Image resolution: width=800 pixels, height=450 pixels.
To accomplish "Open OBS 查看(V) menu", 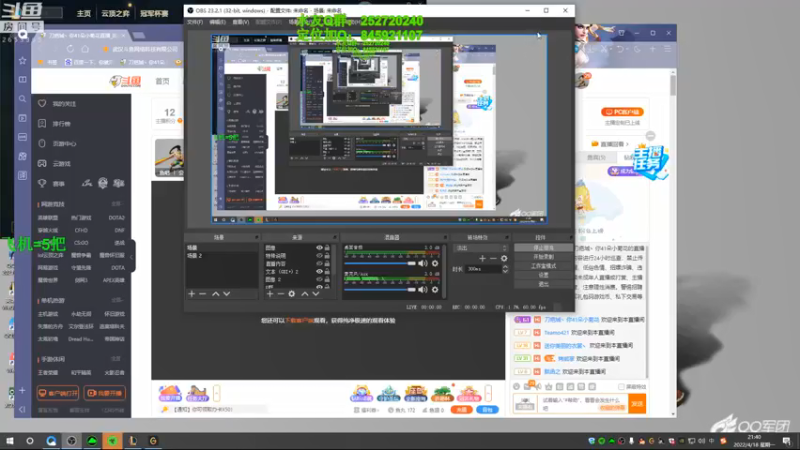I will pos(241,22).
